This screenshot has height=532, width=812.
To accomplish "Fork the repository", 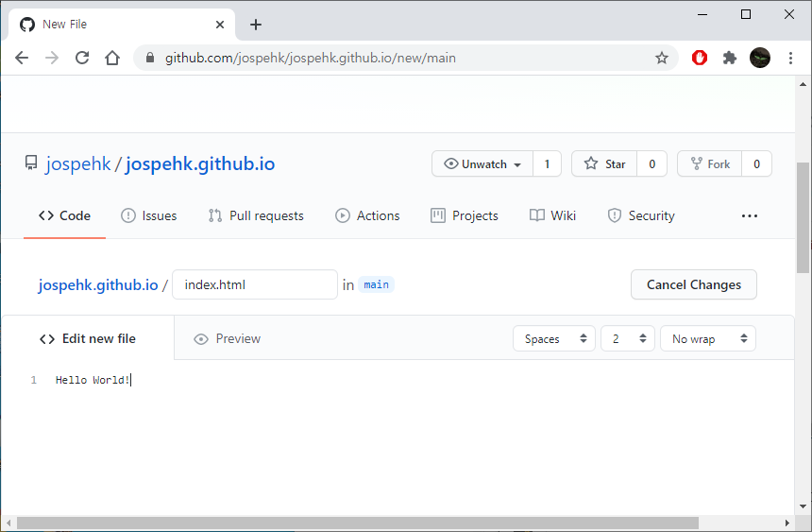I will 709,163.
